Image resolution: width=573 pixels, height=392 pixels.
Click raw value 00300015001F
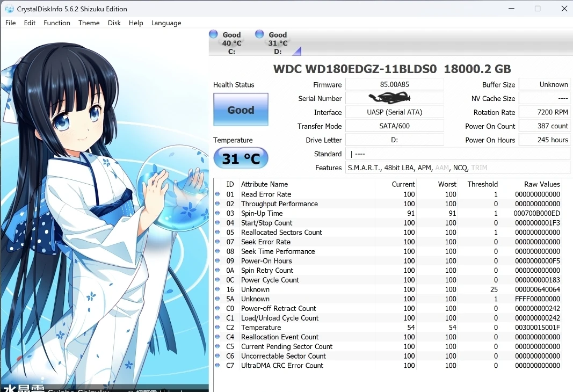coord(537,328)
